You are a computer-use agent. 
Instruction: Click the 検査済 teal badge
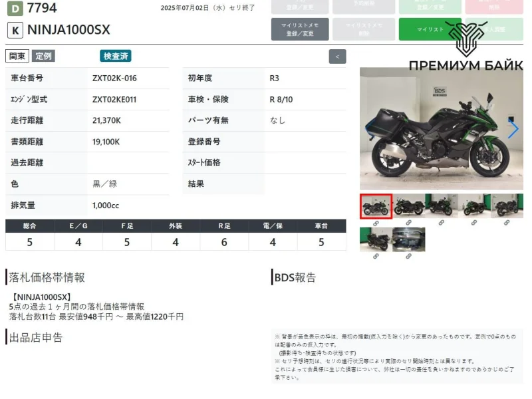pos(116,56)
